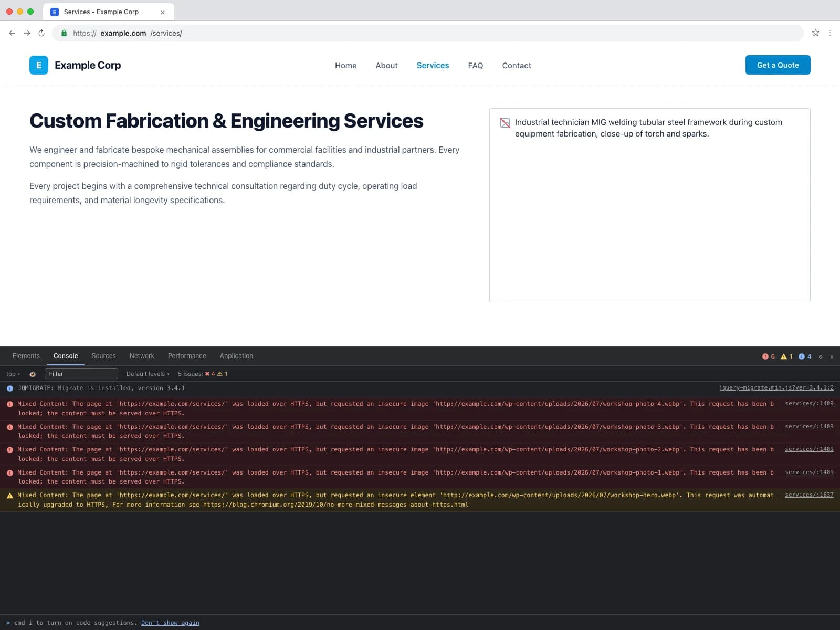Click the browser forward arrow

click(27, 33)
